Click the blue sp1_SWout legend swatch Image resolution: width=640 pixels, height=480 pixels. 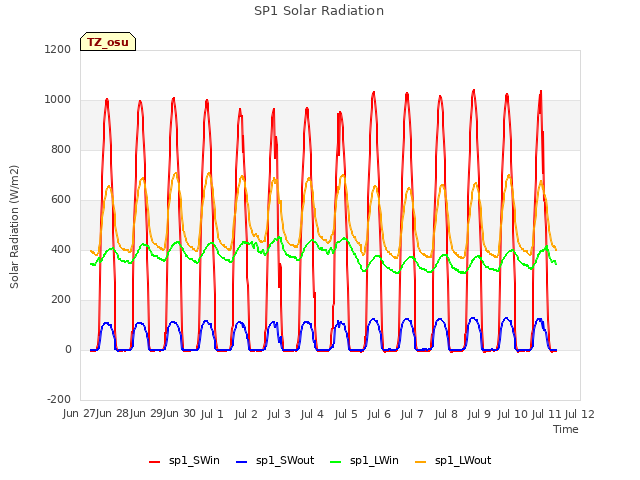[x=242, y=462]
